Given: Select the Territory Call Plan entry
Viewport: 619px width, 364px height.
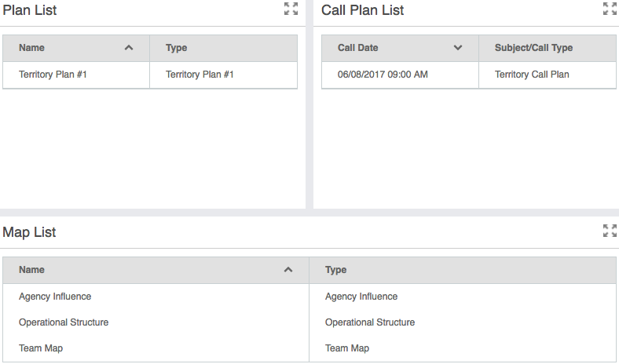Looking at the screenshot, I should pos(532,75).
